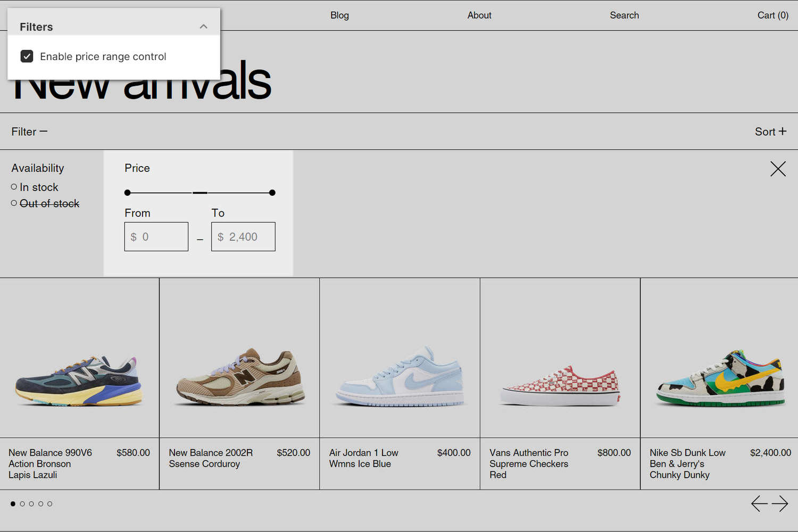Select the second pagination dot
This screenshot has width=798, height=532.
[x=22, y=503]
